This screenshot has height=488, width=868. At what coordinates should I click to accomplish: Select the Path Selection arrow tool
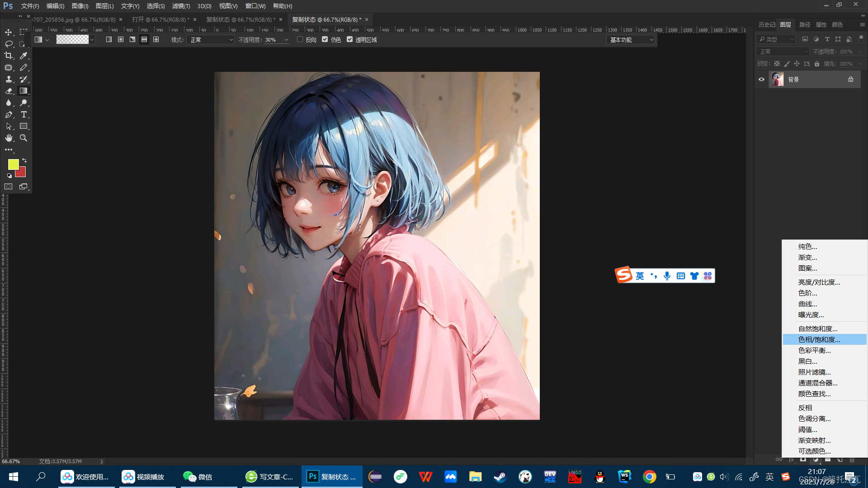click(9, 126)
